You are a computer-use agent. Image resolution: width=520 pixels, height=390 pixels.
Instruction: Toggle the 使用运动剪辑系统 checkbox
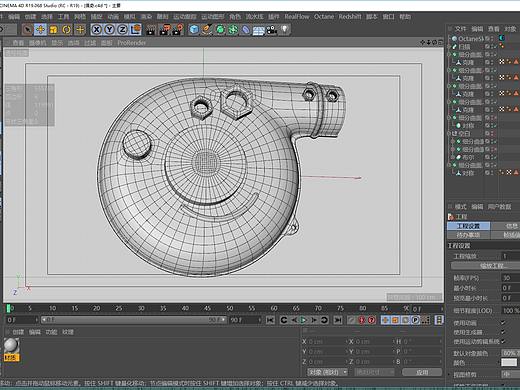[503, 341]
